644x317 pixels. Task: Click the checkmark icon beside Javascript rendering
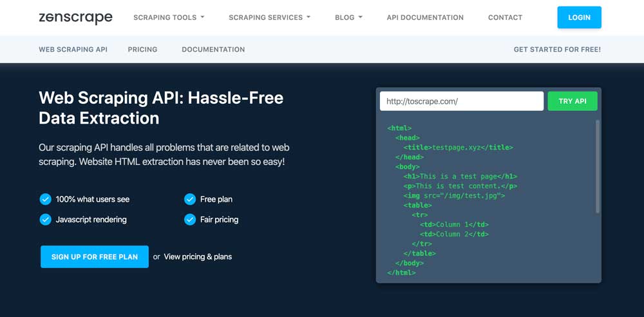[x=45, y=220]
